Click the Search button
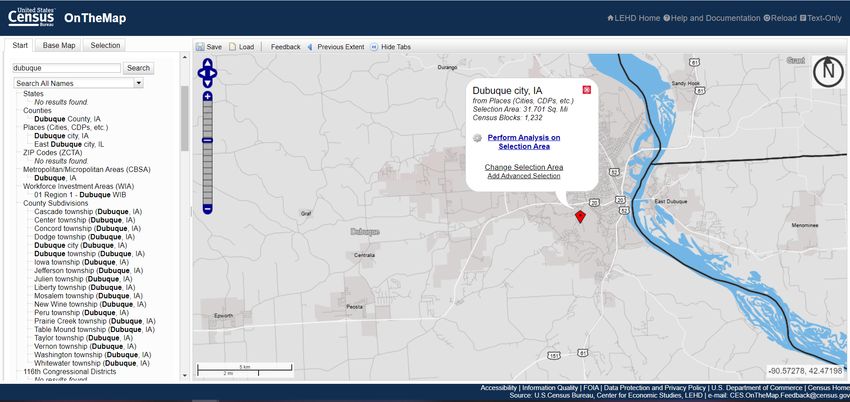 click(x=138, y=68)
